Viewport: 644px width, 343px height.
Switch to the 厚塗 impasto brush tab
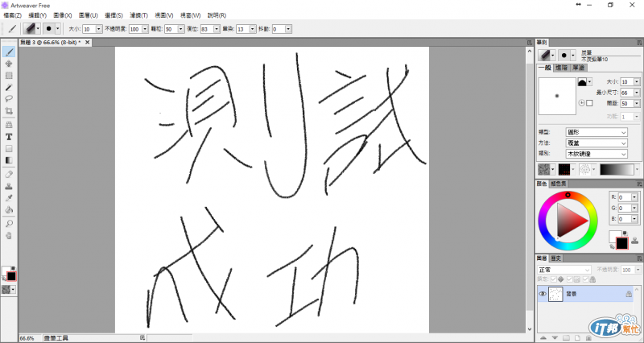pyautogui.click(x=578, y=68)
